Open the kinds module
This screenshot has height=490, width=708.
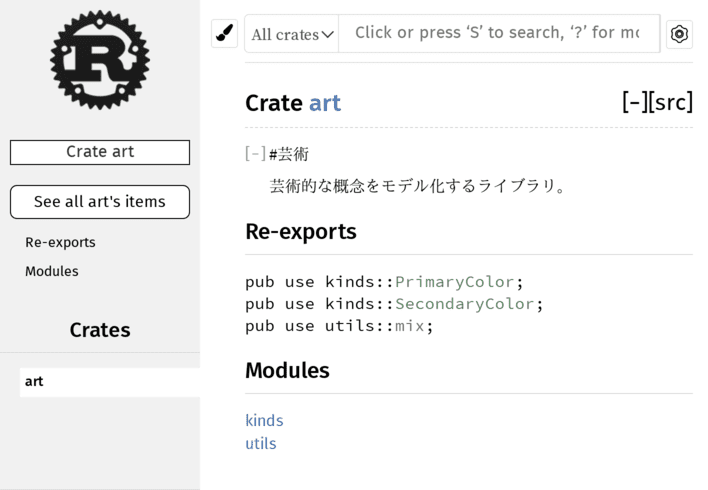264,420
